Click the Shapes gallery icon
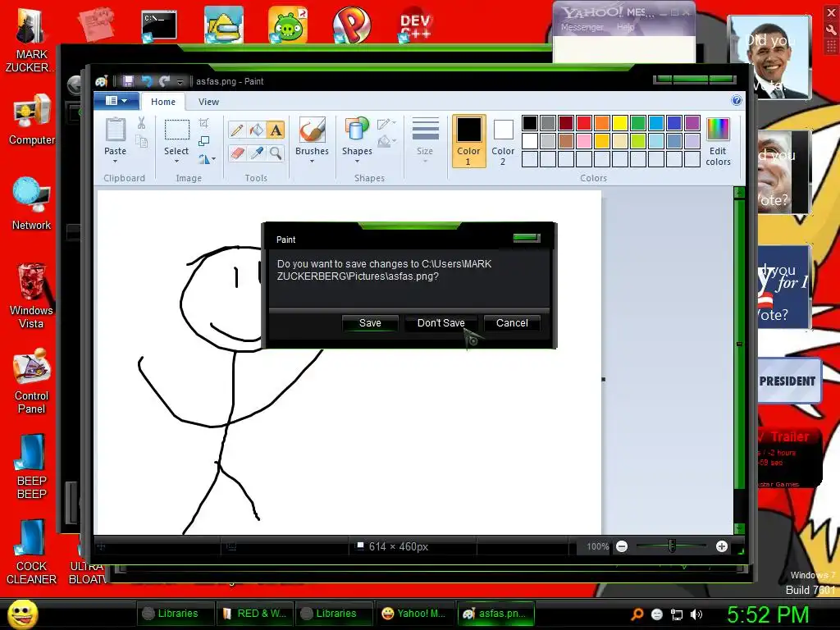Screen dimensions: 840x630 (x=357, y=130)
